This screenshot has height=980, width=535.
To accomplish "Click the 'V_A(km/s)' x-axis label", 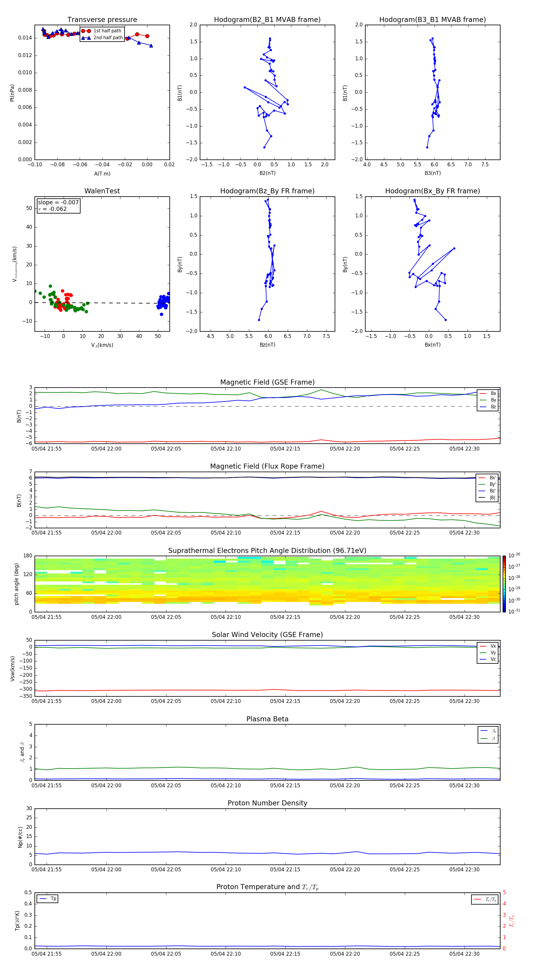I will point(102,345).
